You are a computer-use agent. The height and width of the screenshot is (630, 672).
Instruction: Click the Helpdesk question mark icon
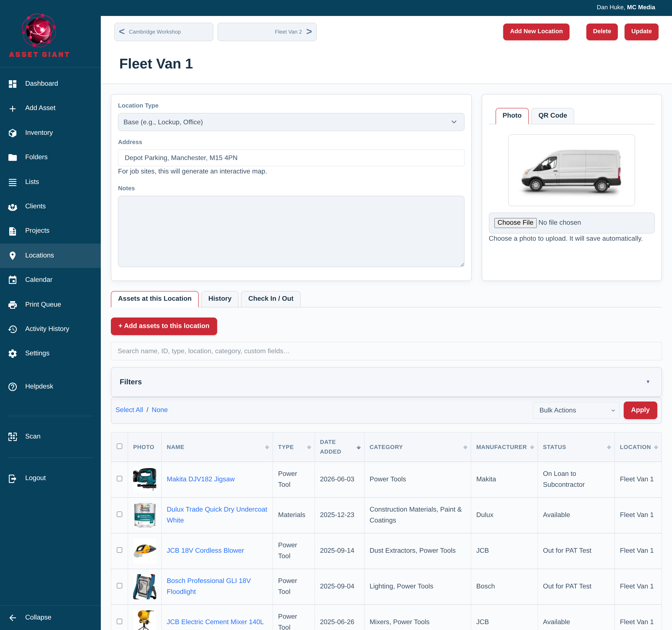pyautogui.click(x=13, y=387)
